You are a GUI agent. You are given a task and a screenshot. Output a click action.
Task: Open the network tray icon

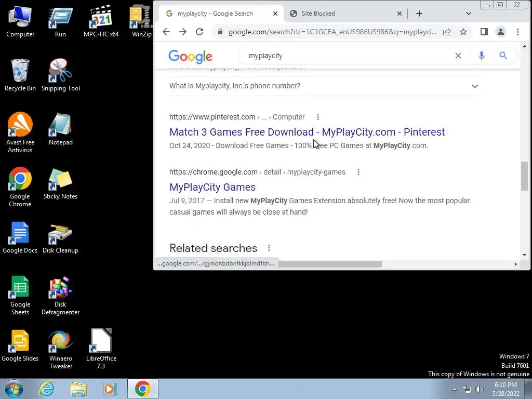[467, 389]
